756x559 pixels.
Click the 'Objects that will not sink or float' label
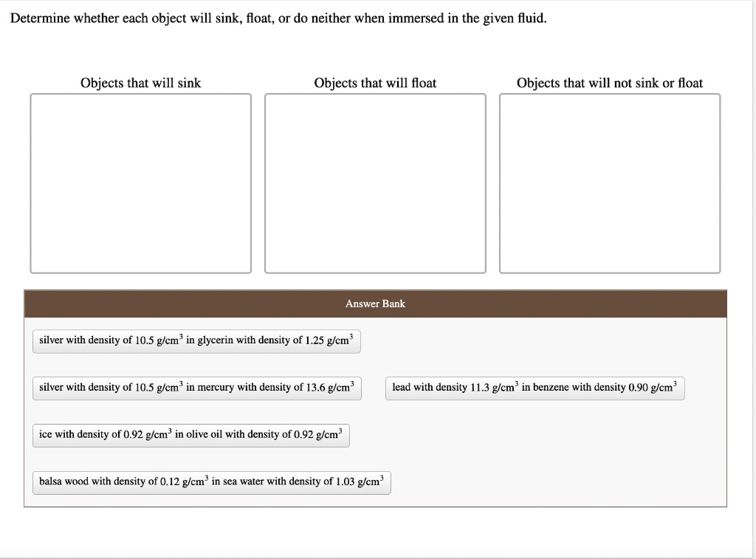609,83
